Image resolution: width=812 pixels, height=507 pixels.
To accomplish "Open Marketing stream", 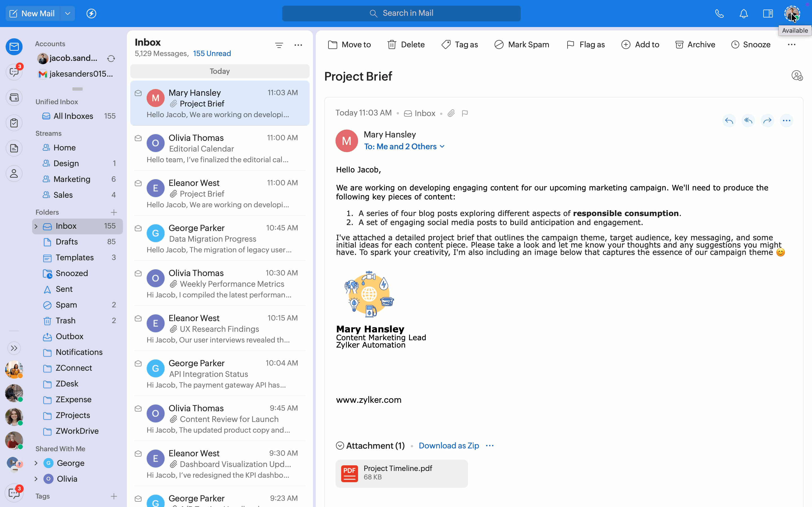I will (x=72, y=179).
